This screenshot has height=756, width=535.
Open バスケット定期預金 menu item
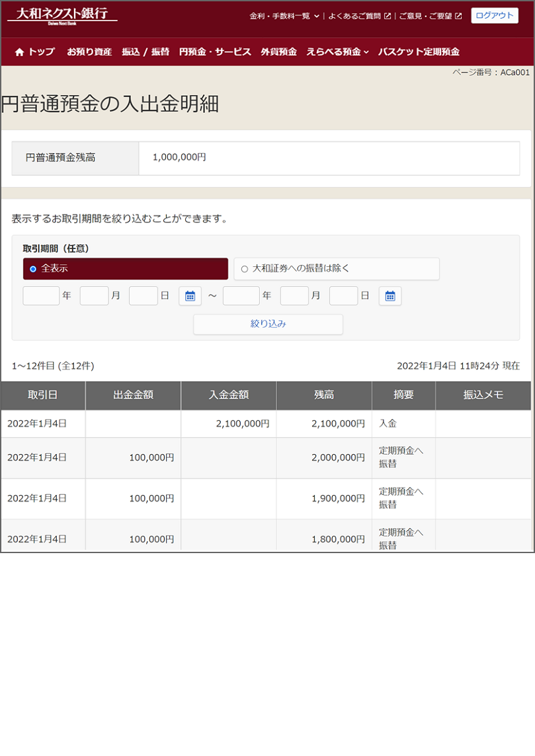tap(419, 52)
